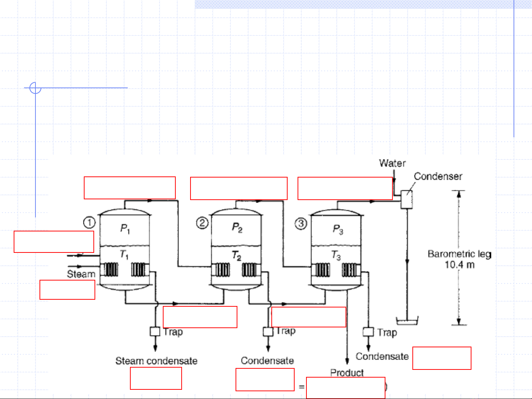The image size is (532, 399).
Task: Select "Condensate" label below evaporator 3's trap
Action: pyautogui.click(x=382, y=356)
